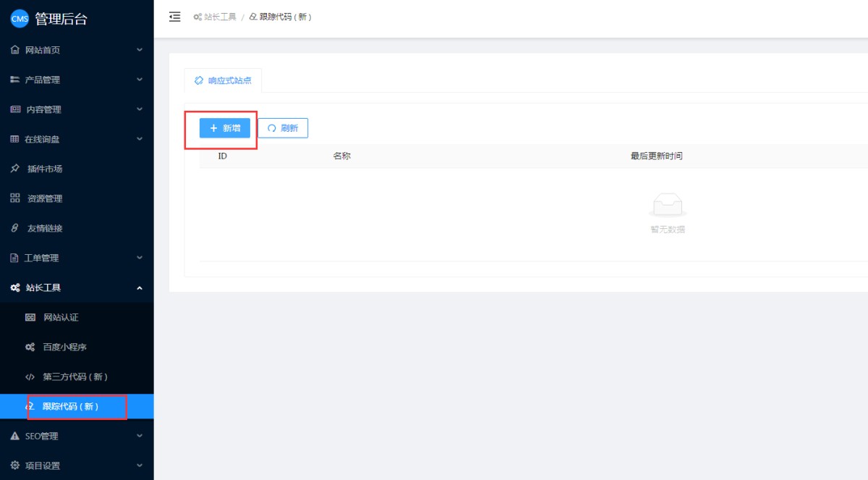Collapse the 站长工具 section arrow

tap(140, 287)
